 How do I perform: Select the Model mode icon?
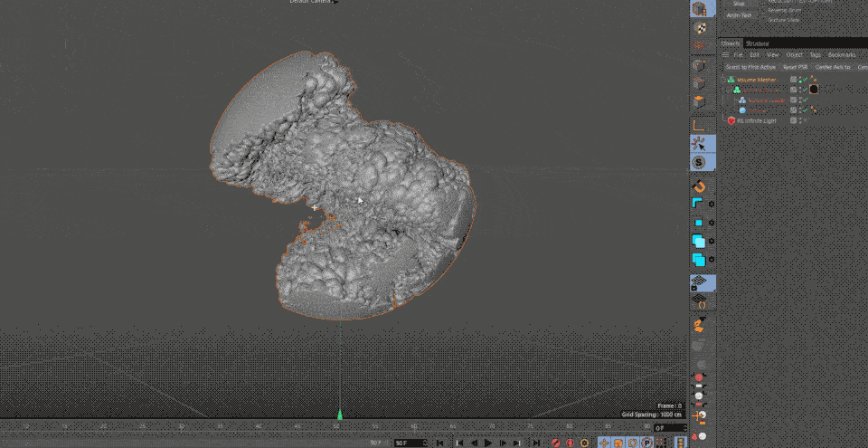699,9
